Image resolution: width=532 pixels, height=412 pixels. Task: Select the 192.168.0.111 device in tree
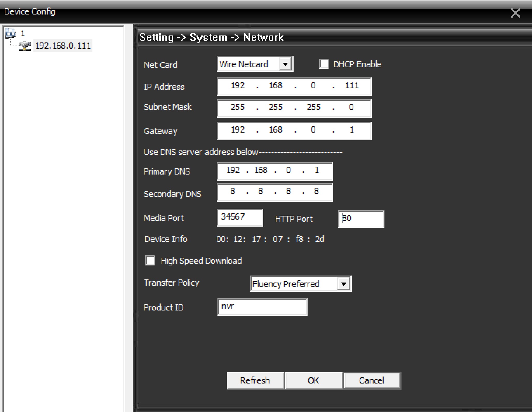click(x=63, y=46)
